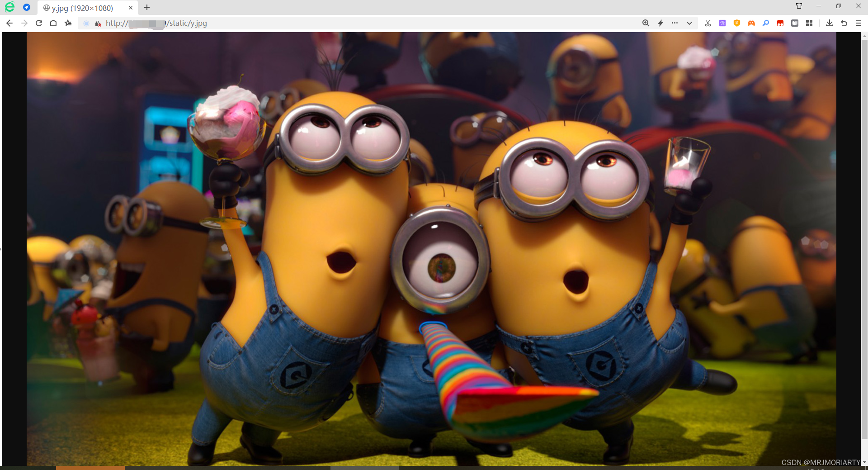Click the blue circle icon in address bar
The image size is (868, 470).
tap(86, 23)
